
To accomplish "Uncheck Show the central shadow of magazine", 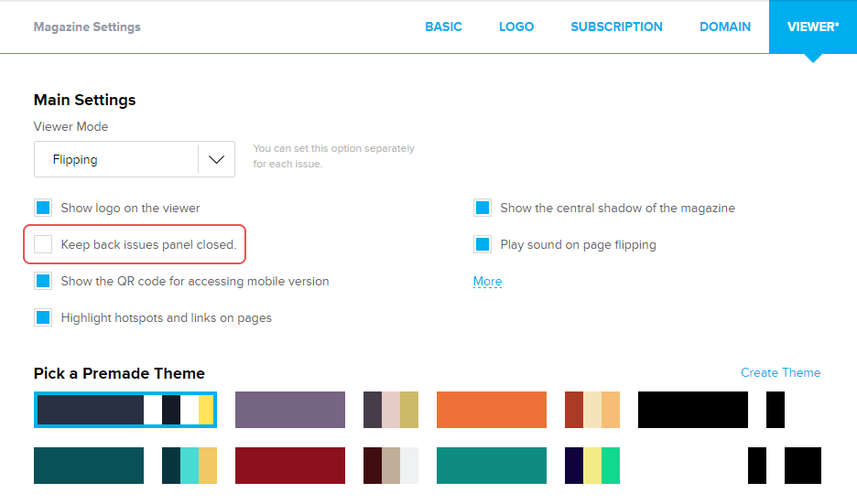I will click(483, 208).
